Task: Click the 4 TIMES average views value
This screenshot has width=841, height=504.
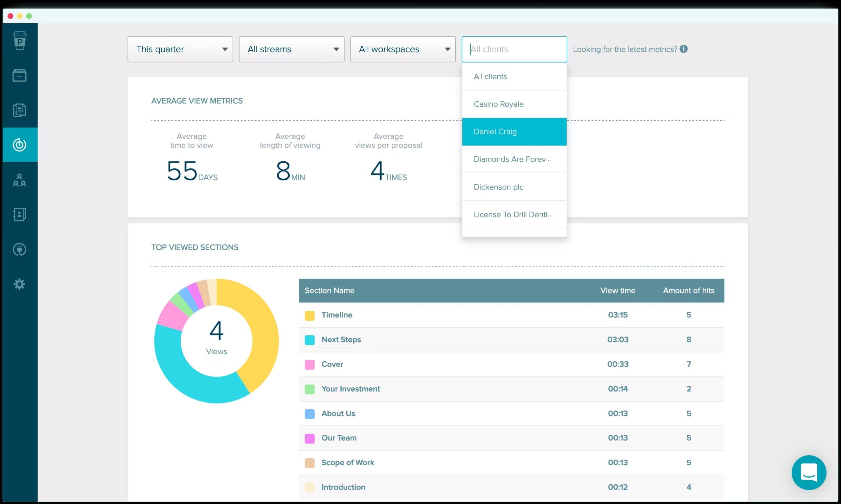Action: (x=388, y=171)
